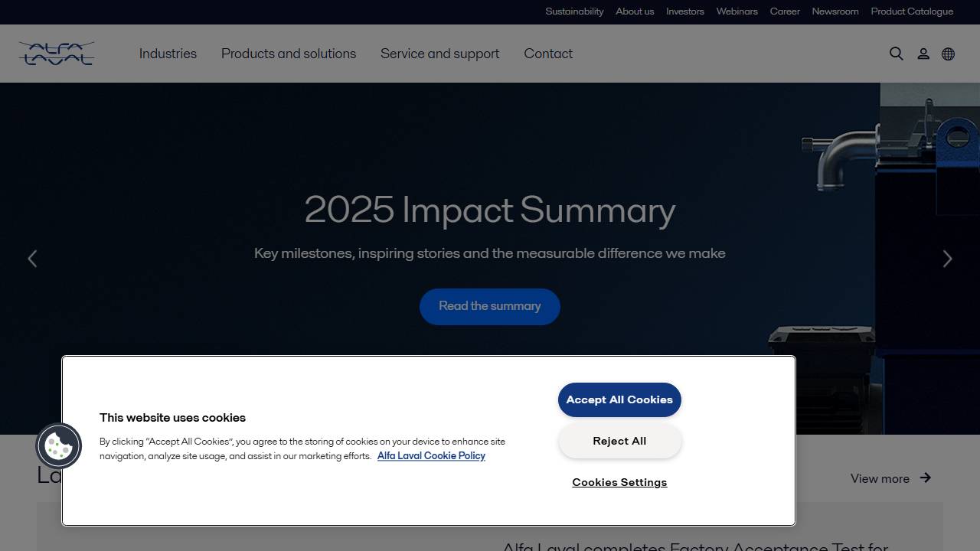Viewport: 980px width, 551px height.
Task: Click the user account icon
Action: click(x=923, y=54)
